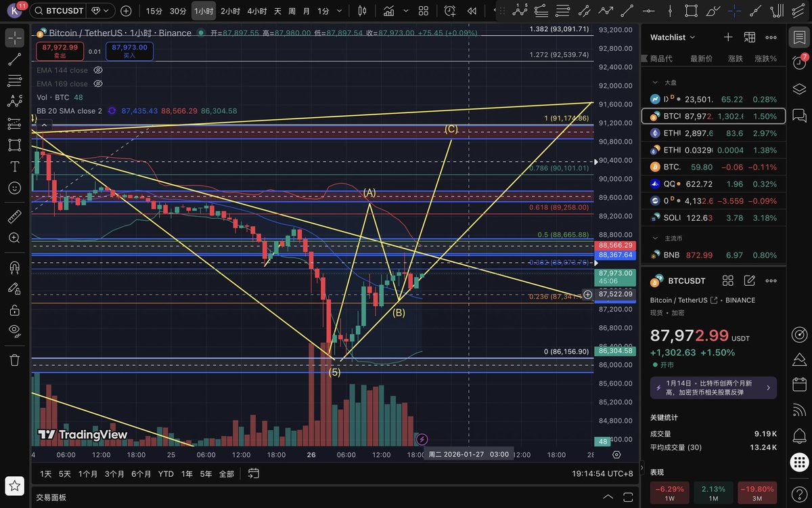Toggle lock all drawings

pos(14,310)
